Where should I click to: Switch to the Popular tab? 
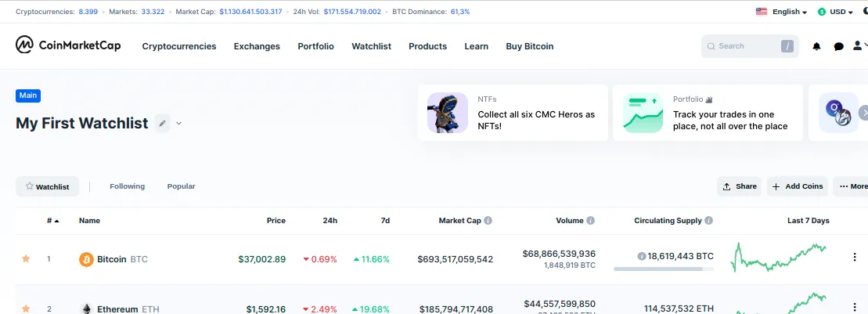(181, 186)
